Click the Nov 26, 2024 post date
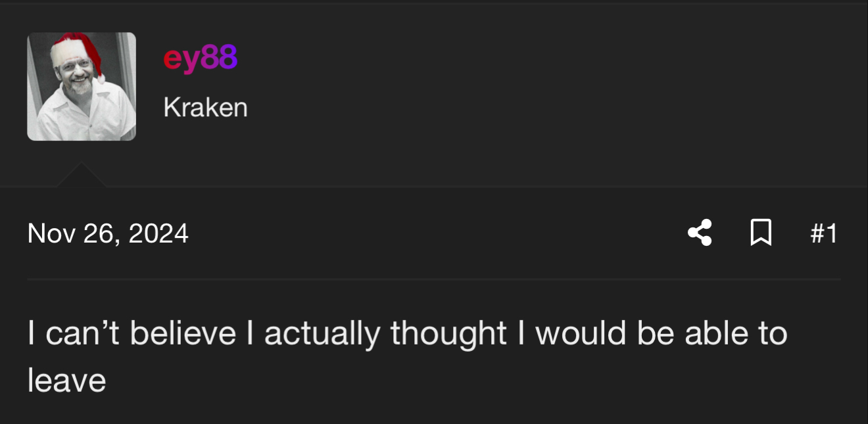Viewport: 868px width, 424px height. (x=108, y=233)
